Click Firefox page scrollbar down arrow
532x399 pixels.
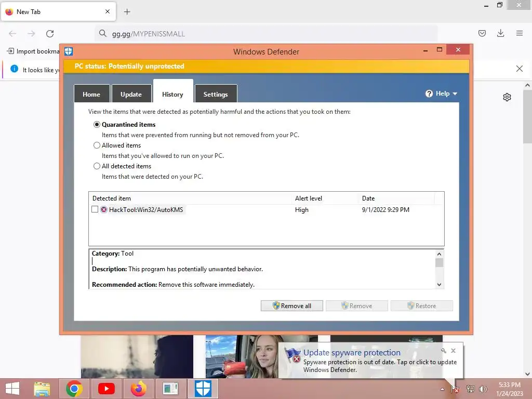[x=527, y=374]
